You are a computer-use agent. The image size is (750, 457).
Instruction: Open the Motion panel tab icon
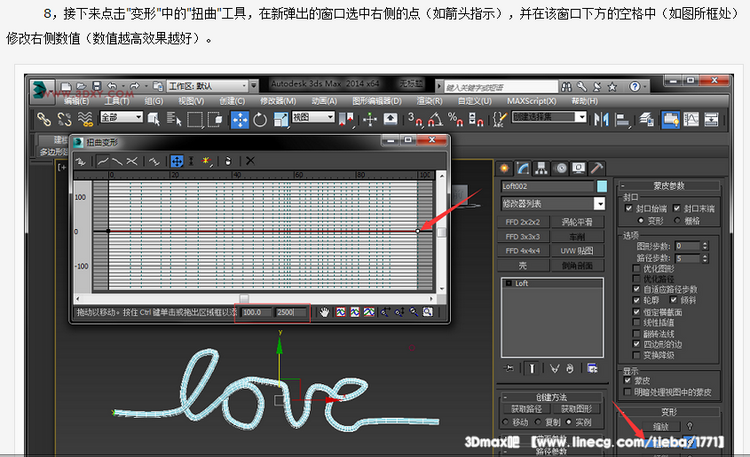click(561, 168)
